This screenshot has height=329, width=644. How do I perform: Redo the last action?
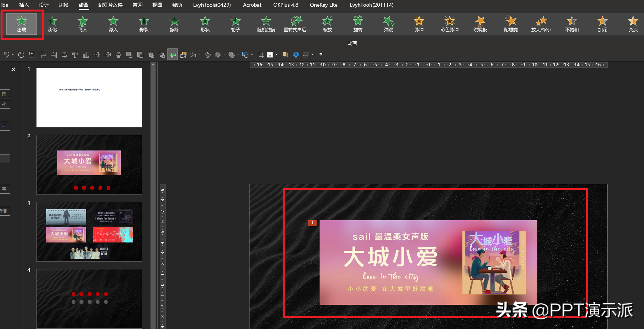point(21,55)
